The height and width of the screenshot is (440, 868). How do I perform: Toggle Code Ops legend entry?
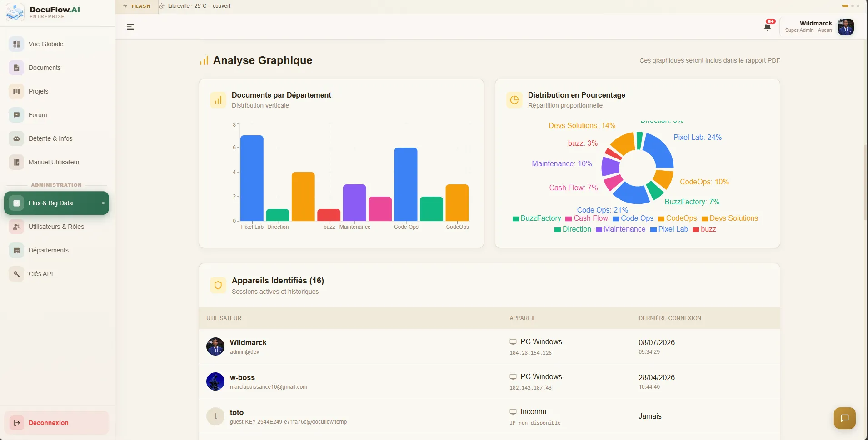(x=633, y=218)
